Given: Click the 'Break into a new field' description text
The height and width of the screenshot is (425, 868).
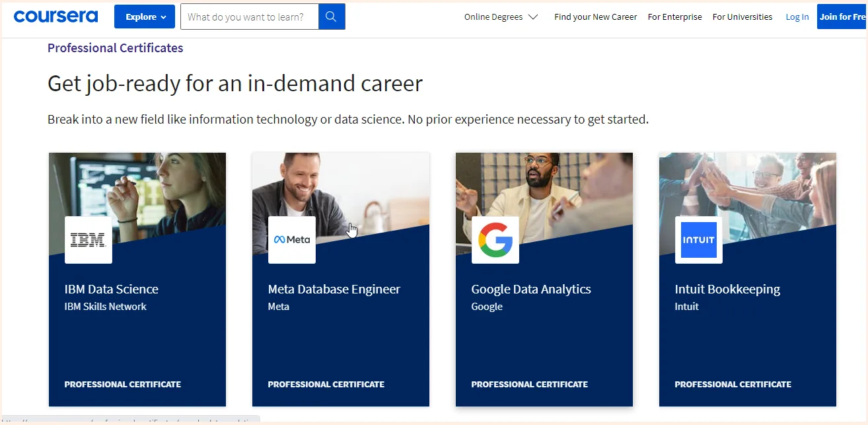Looking at the screenshot, I should tap(348, 120).
